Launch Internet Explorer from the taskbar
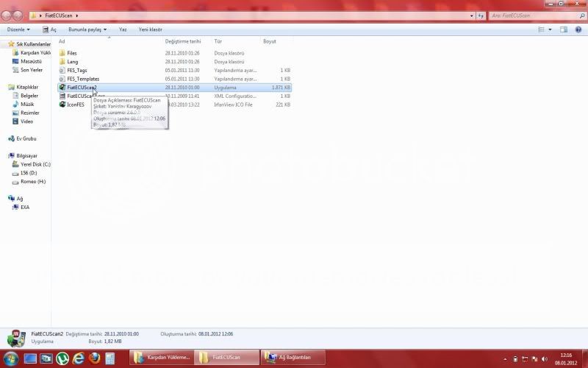The width and height of the screenshot is (588, 368). click(x=79, y=358)
